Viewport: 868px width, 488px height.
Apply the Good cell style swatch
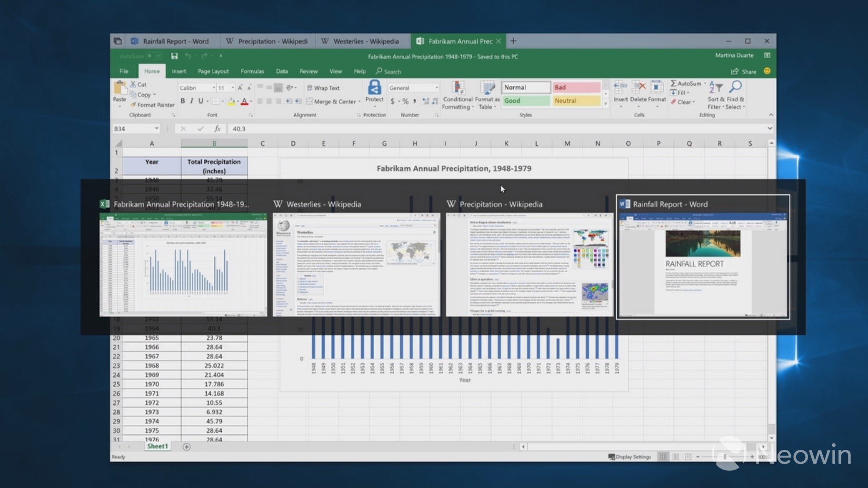point(525,101)
